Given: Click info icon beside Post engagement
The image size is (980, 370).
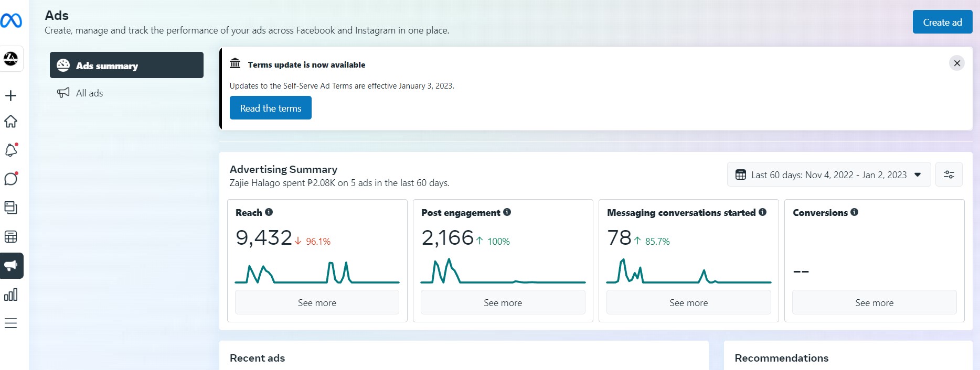Looking at the screenshot, I should tap(507, 212).
